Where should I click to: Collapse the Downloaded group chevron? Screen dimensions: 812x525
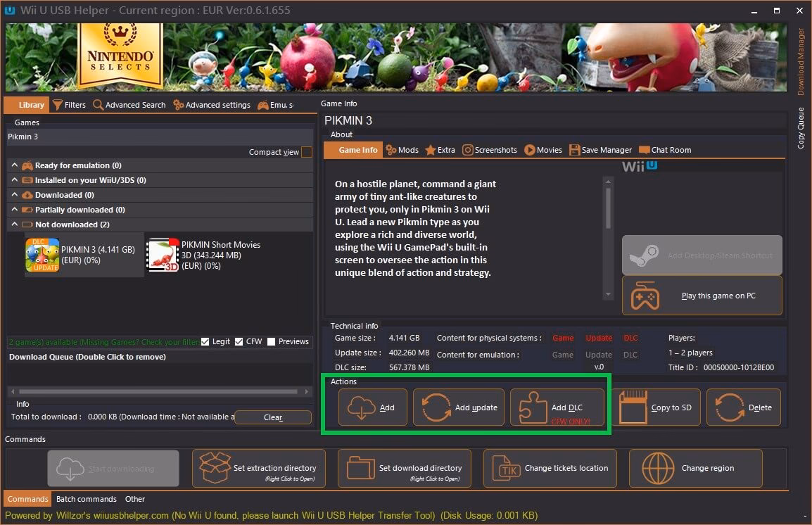15,195
